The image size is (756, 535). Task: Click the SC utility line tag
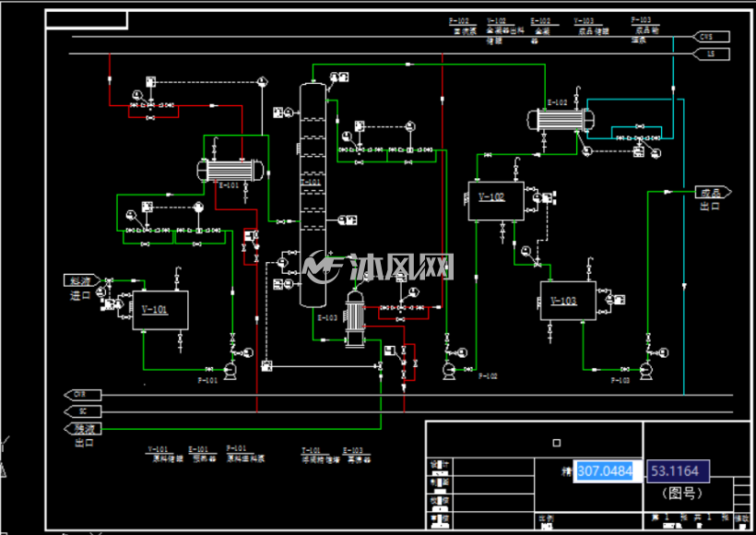[82, 412]
